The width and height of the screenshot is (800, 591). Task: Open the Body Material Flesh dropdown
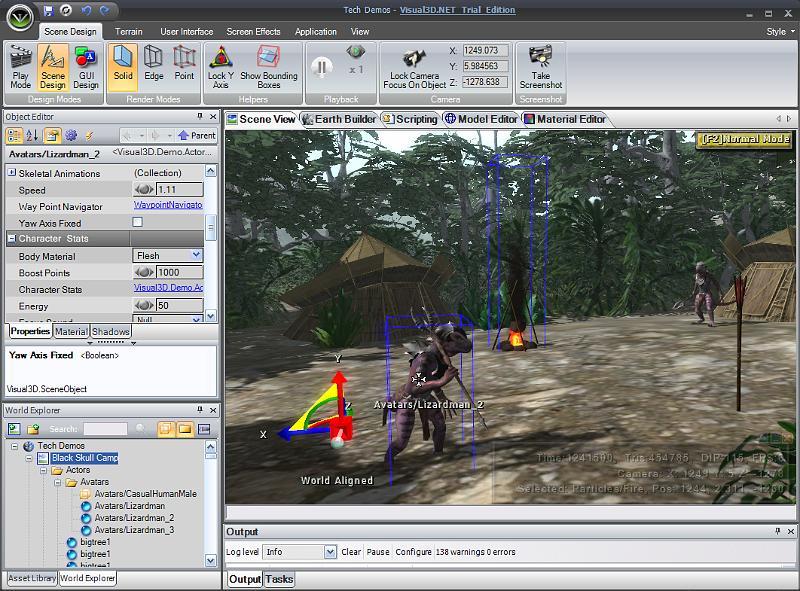pos(196,255)
